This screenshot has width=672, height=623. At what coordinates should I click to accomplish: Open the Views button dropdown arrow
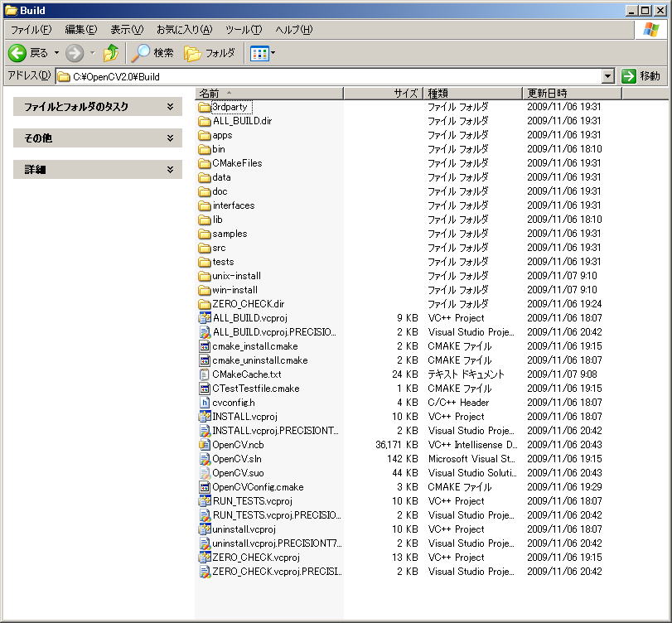(x=273, y=54)
